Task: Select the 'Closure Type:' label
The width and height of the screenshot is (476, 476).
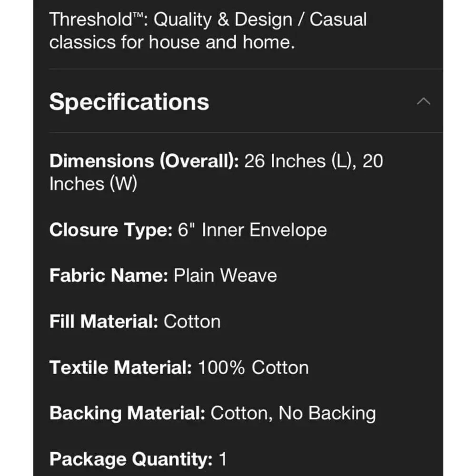Action: pyautogui.click(x=111, y=230)
